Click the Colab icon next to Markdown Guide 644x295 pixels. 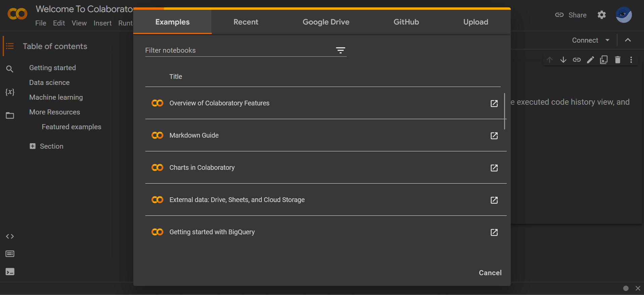[x=157, y=135]
